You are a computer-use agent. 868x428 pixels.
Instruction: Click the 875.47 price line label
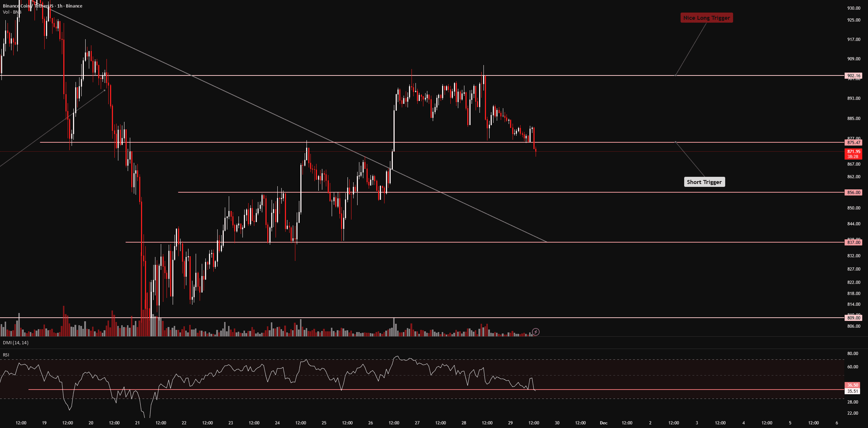(854, 143)
